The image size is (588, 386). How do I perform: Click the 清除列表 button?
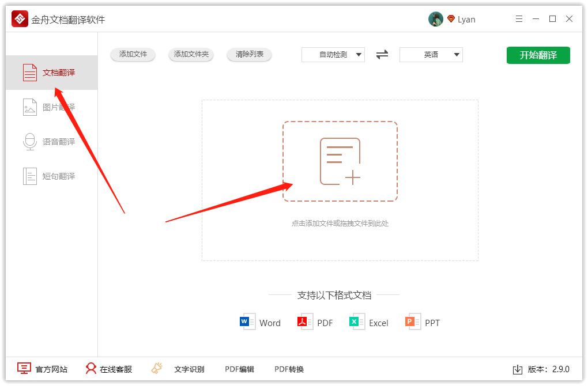(249, 55)
